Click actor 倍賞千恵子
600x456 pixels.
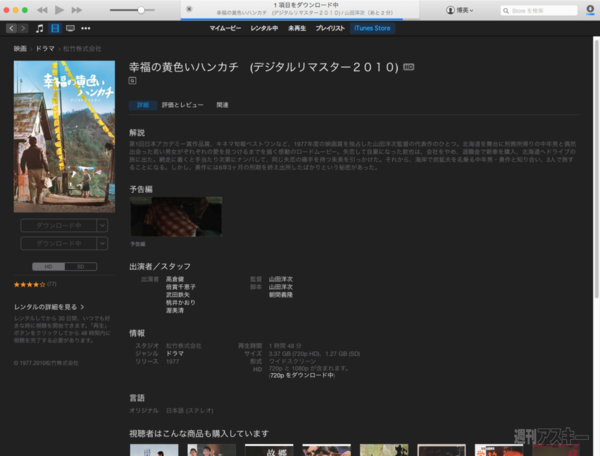(181, 287)
